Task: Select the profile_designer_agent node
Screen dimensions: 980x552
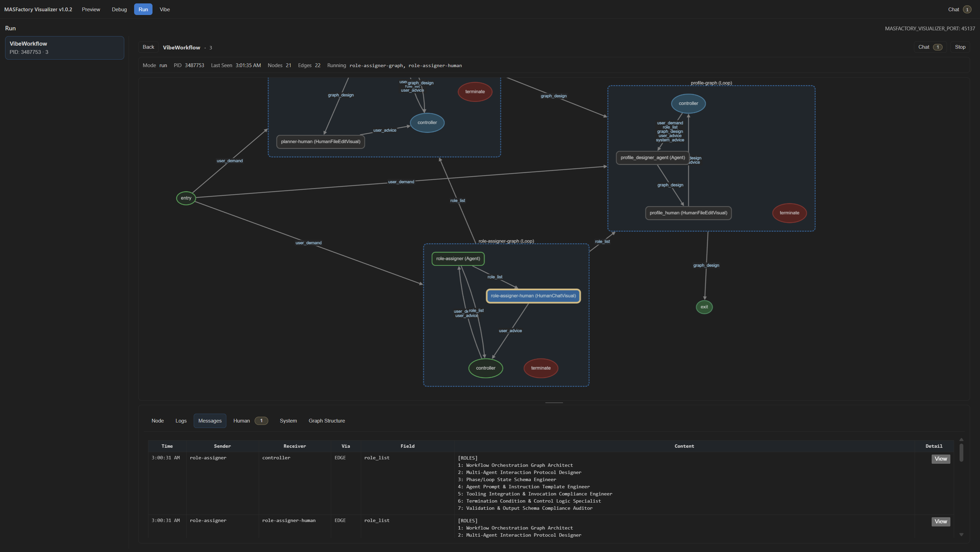Action: click(652, 158)
